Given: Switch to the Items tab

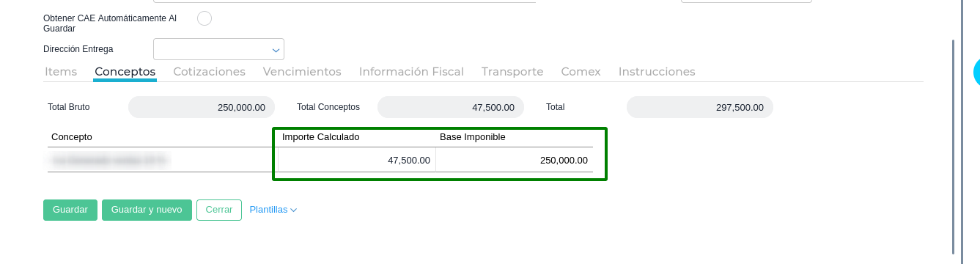Looking at the screenshot, I should coord(61,72).
